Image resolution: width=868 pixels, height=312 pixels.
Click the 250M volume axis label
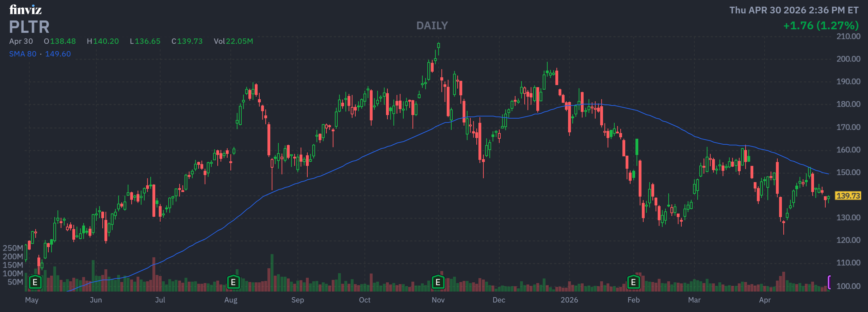pos(13,248)
